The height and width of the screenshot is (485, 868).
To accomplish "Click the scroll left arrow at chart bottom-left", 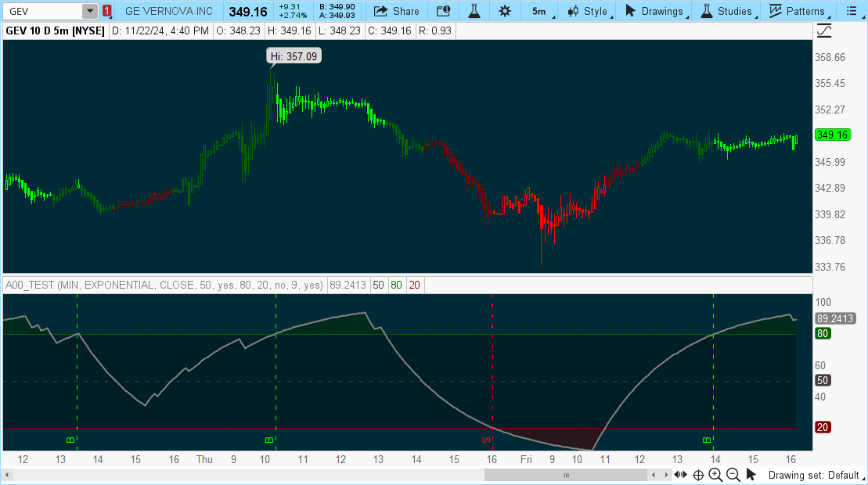I will pos(7,475).
